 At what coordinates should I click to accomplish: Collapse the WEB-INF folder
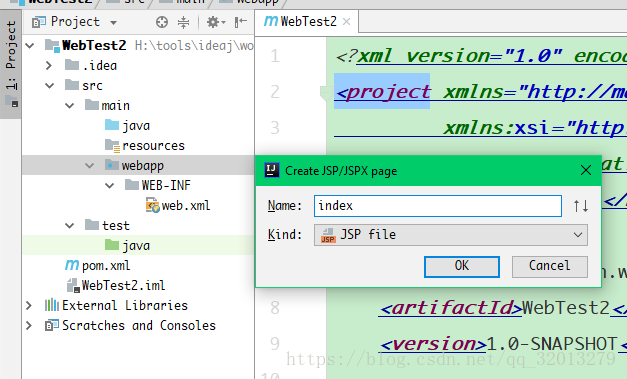(x=110, y=186)
